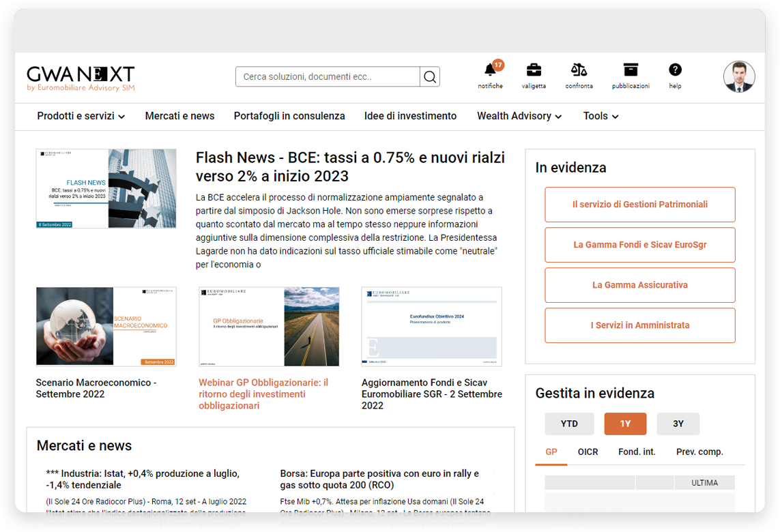
Task: Open the GP Obbligazionarie webinar thumbnail
Action: (269, 326)
